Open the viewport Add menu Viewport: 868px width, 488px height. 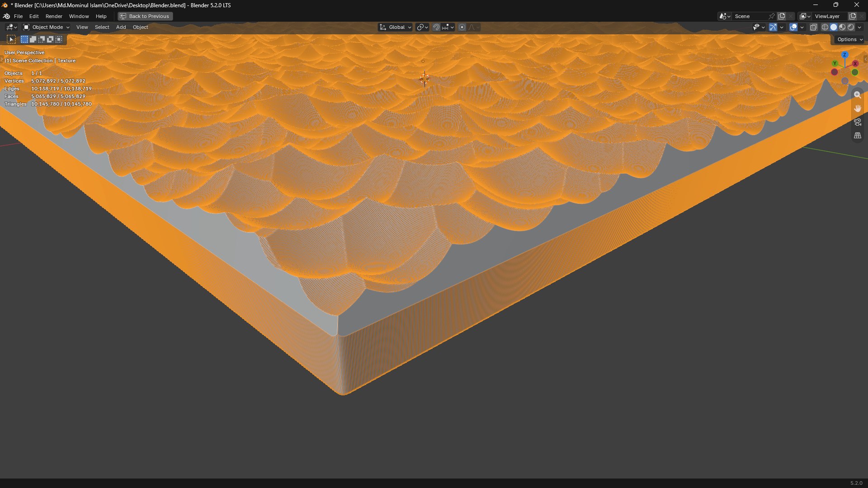pos(121,27)
